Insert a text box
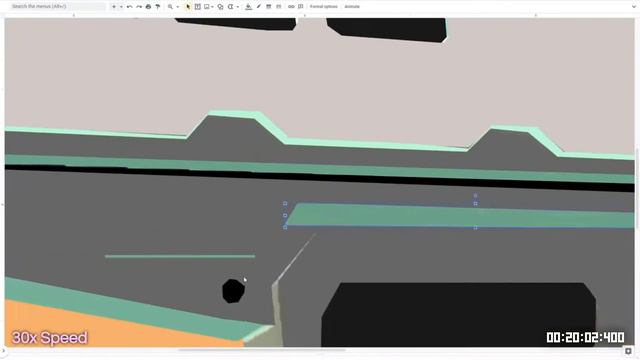The width and height of the screenshot is (640, 360). point(198,7)
